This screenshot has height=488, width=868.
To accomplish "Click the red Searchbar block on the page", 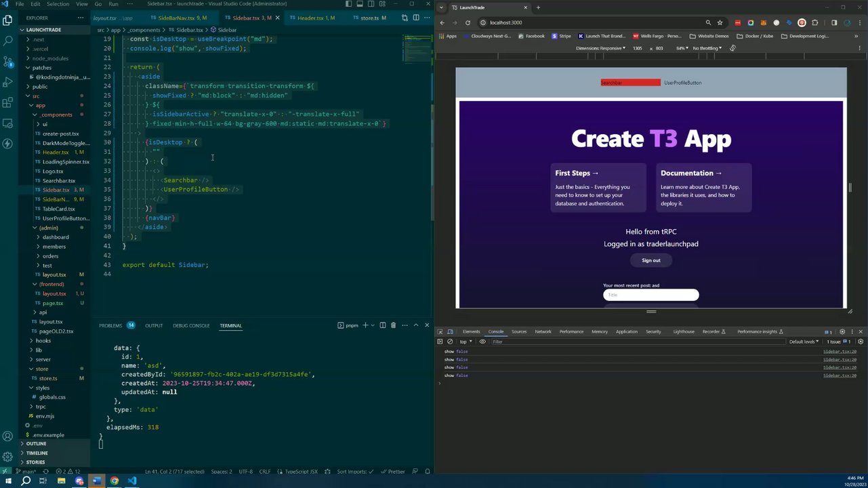I will click(x=630, y=83).
